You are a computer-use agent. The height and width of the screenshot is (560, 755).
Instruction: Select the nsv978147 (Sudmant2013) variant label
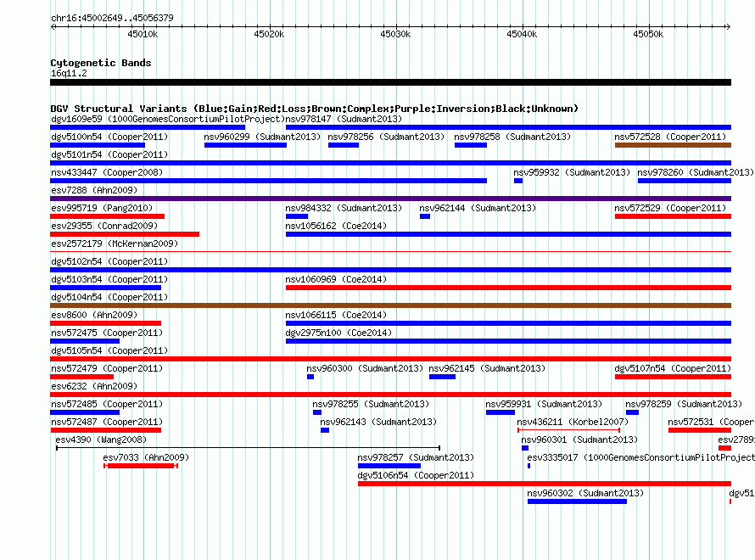pos(344,119)
